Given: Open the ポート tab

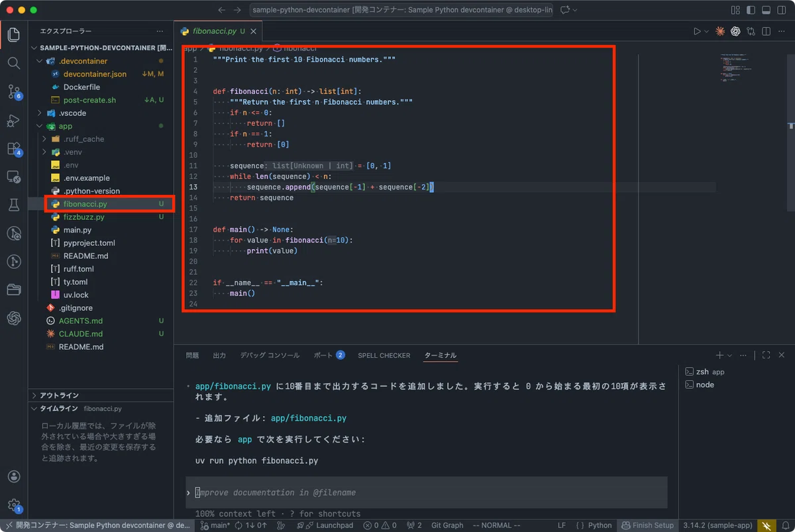Looking at the screenshot, I should (x=329, y=355).
